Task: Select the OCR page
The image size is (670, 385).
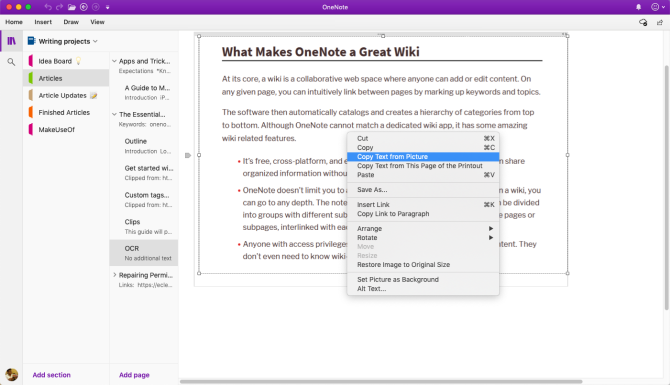Action: pyautogui.click(x=144, y=253)
